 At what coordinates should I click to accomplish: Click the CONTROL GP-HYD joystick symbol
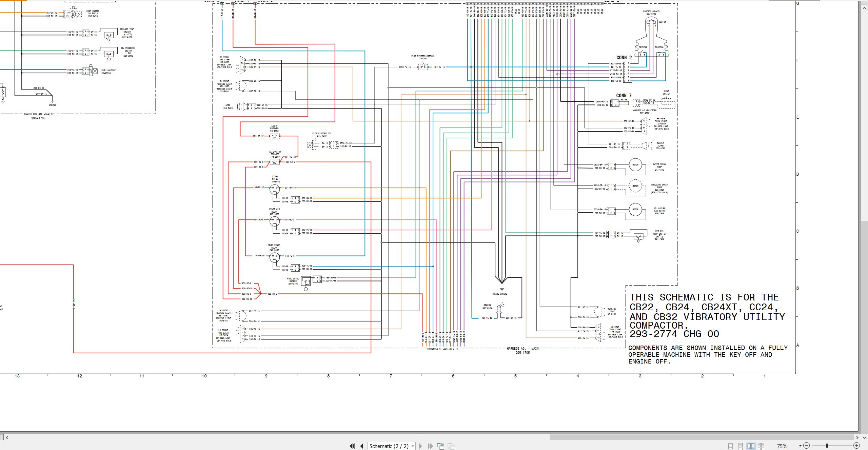(651, 37)
